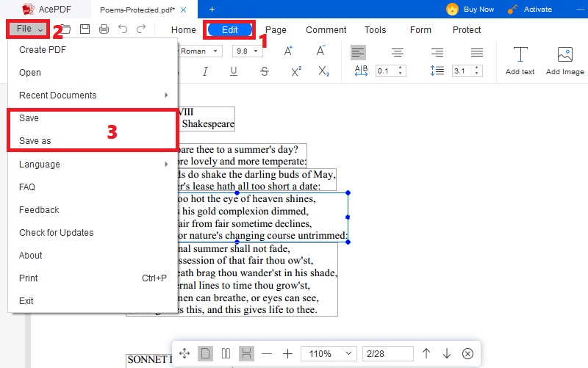Click the line spacing icon
Image resolution: width=588 pixels, height=368 pixels.
tap(437, 71)
